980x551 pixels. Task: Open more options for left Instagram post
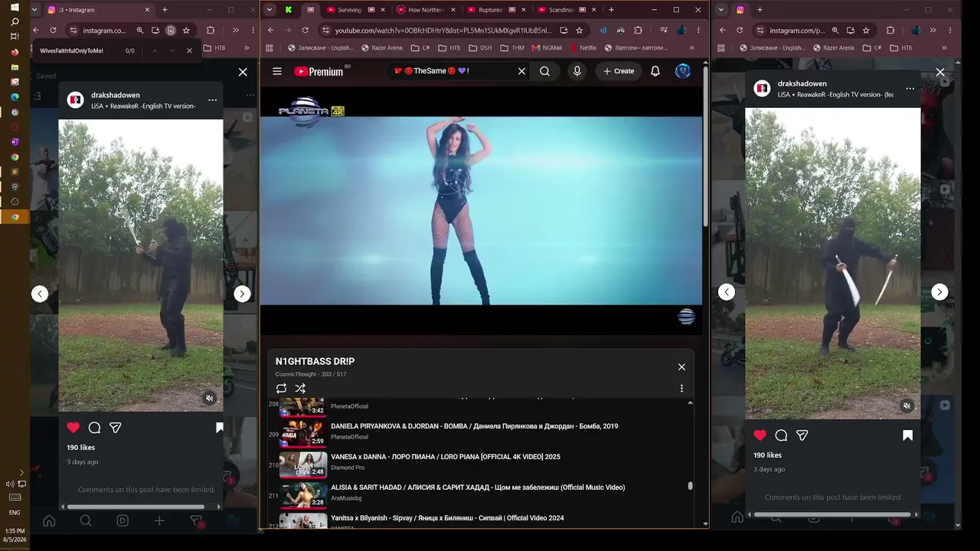coord(212,100)
